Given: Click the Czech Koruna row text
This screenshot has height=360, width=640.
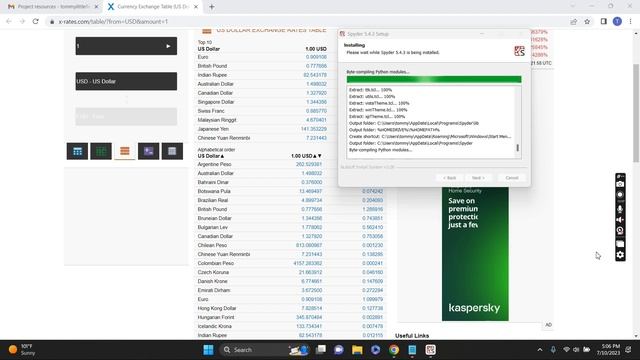Looking at the screenshot, I should [213, 272].
